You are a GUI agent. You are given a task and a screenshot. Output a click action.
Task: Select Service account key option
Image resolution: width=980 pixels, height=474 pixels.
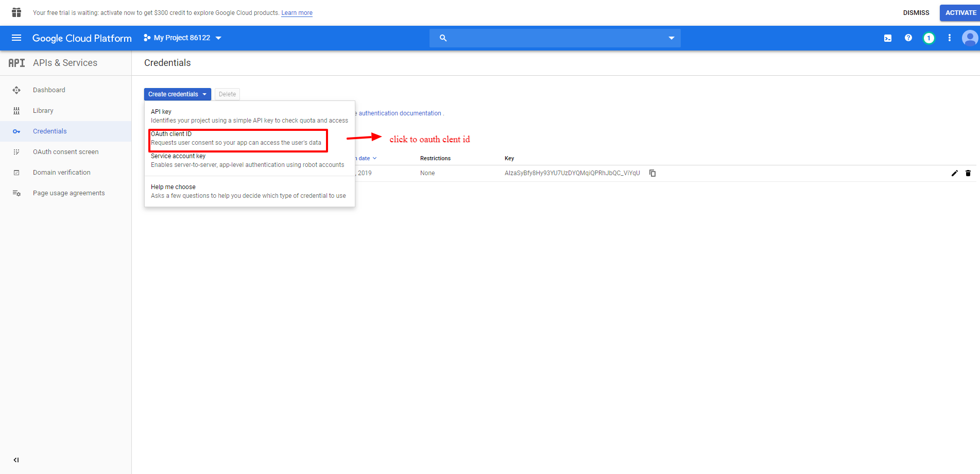pos(247,160)
